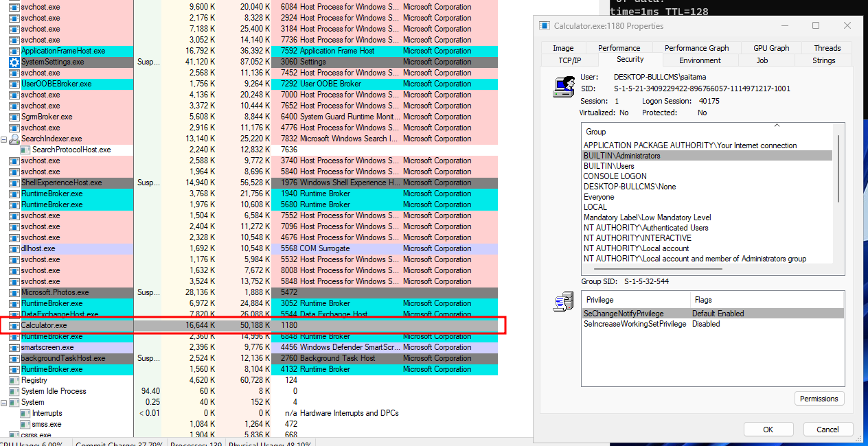Image resolution: width=868 pixels, height=446 pixels.
Task: Click the System Idle Process icon
Action: (14, 391)
